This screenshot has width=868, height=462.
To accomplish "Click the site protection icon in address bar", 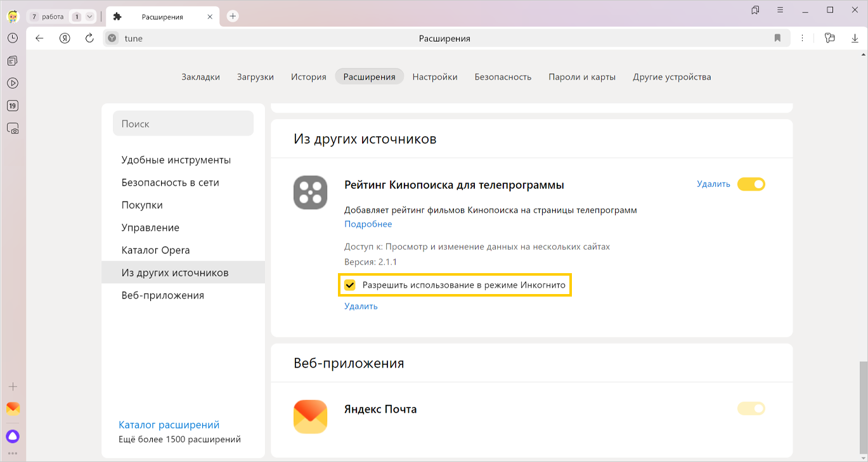I will [112, 38].
